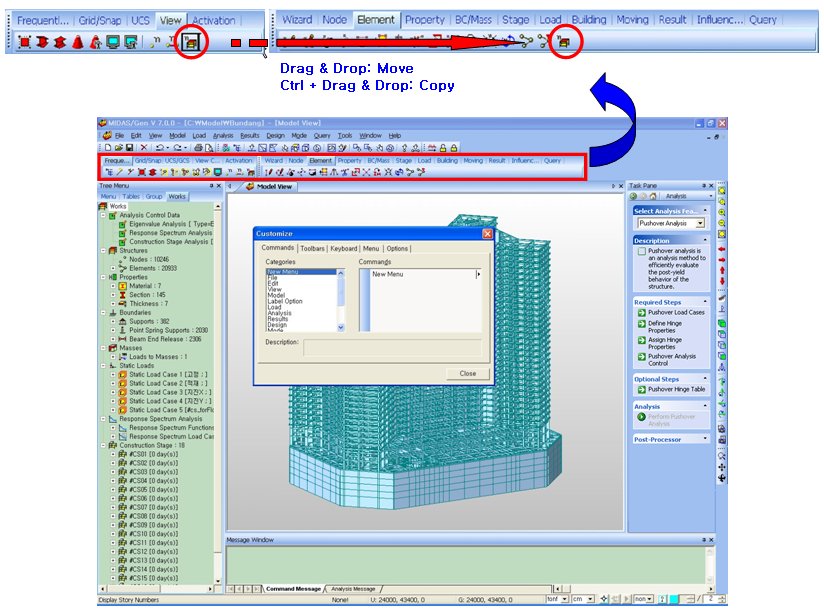Click the Pushover Load Cases step arrow icon
Screen dimensions: 824x611
pos(640,312)
